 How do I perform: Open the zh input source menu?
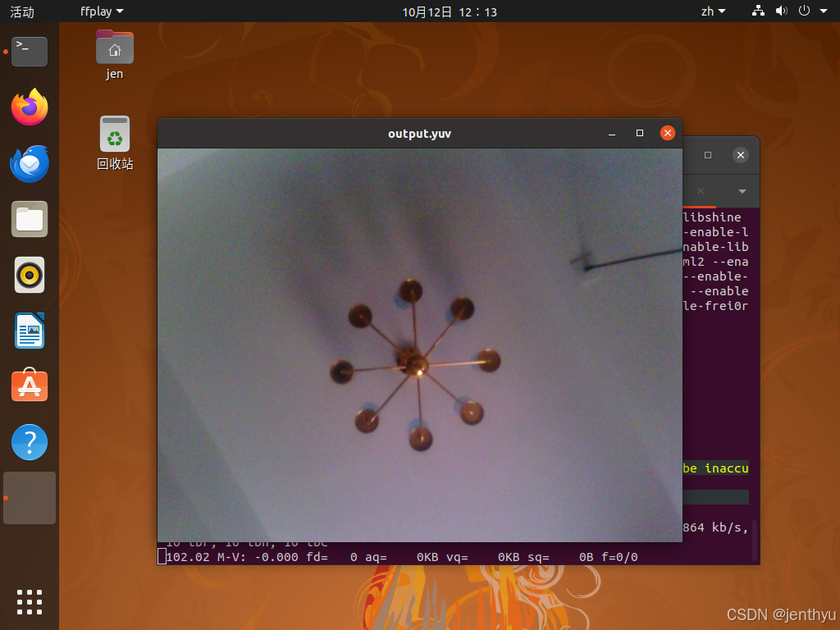[713, 11]
